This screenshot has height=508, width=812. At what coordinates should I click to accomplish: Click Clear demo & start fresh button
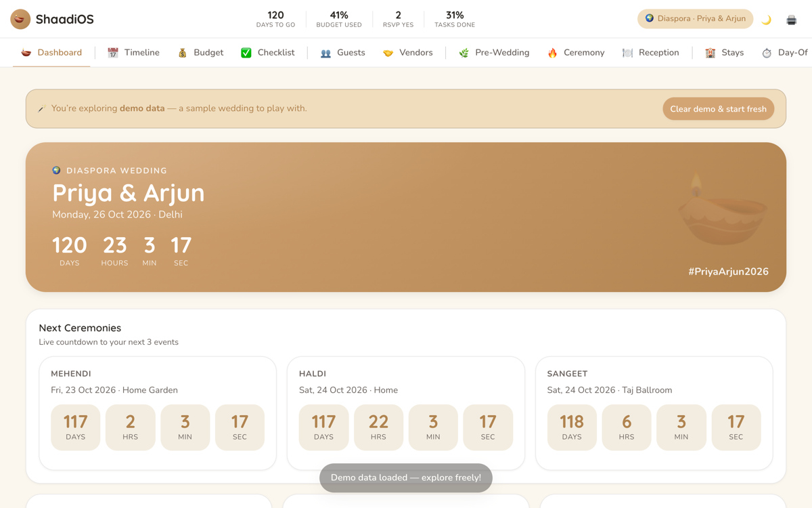(718, 109)
